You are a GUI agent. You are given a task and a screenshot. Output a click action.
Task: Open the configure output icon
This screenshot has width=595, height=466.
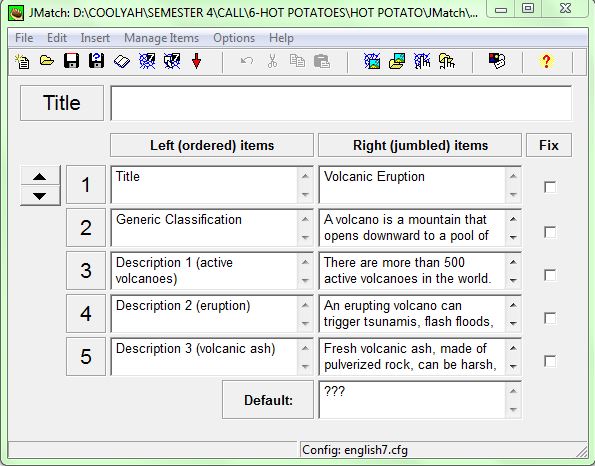(x=497, y=61)
